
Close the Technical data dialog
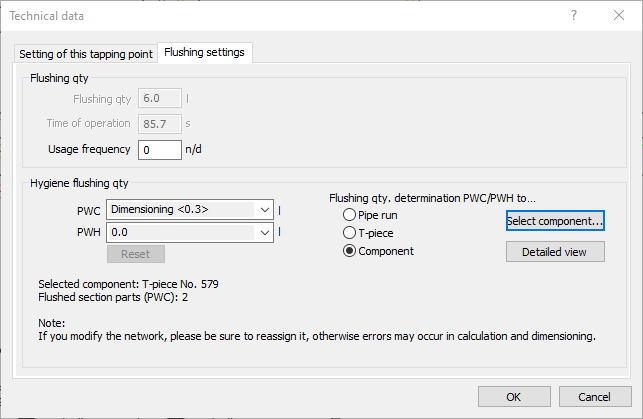619,16
